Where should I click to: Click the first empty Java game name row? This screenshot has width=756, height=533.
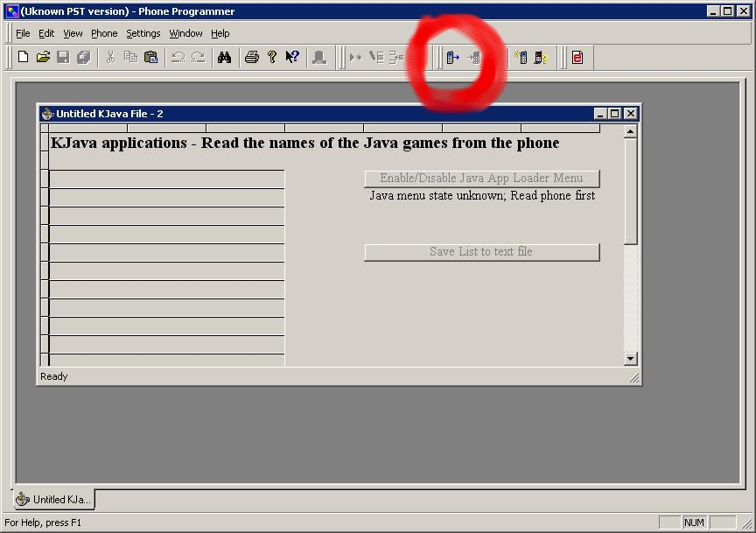click(167, 179)
